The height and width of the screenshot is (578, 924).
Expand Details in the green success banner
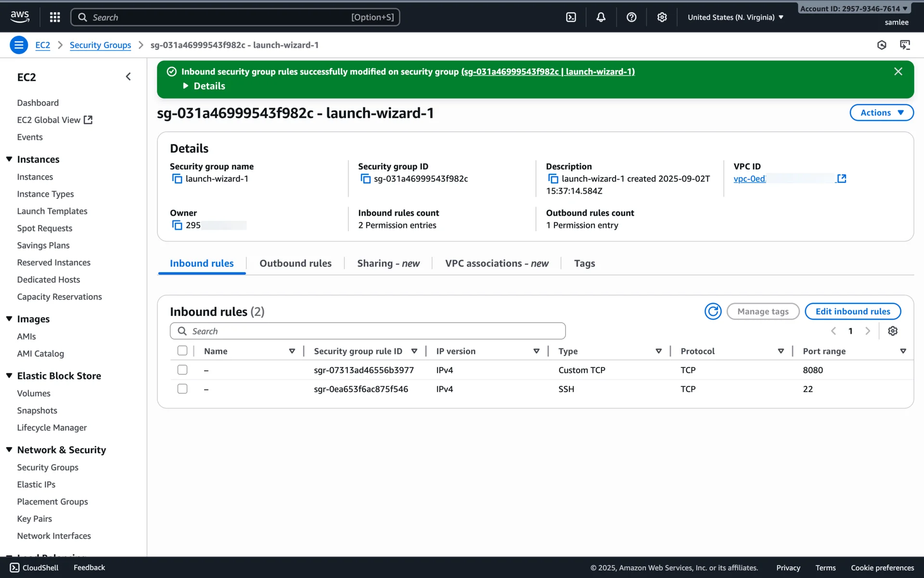(x=205, y=86)
